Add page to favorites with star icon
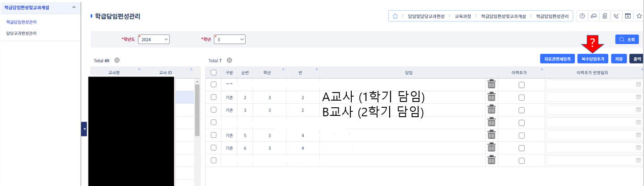 (x=640, y=16)
